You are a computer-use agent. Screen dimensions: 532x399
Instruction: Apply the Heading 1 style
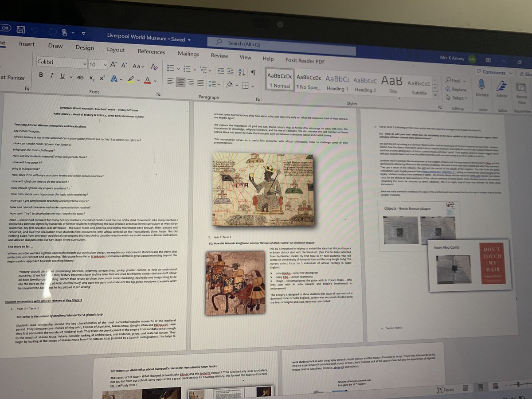[337, 83]
